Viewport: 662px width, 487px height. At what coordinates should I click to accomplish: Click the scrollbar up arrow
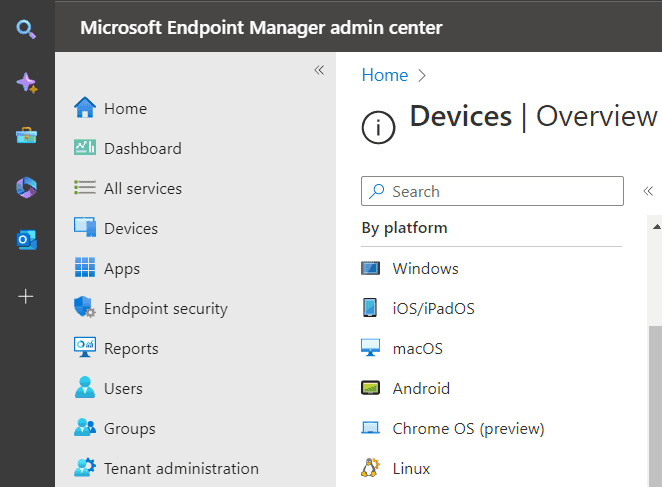click(657, 227)
